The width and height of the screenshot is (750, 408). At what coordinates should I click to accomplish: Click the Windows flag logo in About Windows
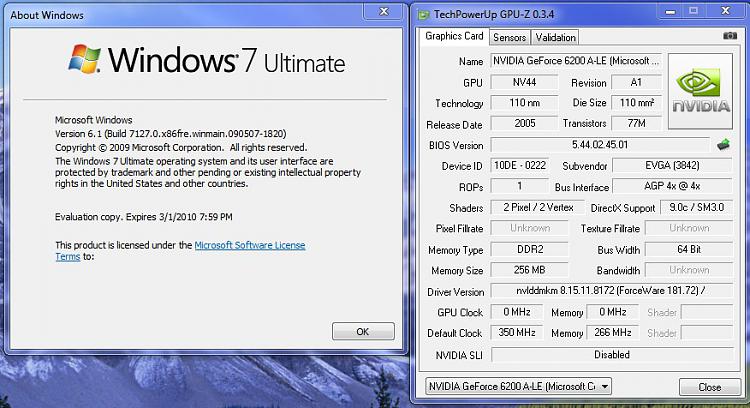coord(84,59)
